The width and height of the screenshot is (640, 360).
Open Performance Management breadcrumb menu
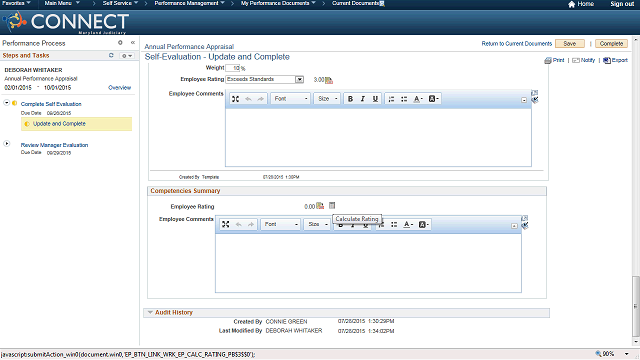(190, 3)
